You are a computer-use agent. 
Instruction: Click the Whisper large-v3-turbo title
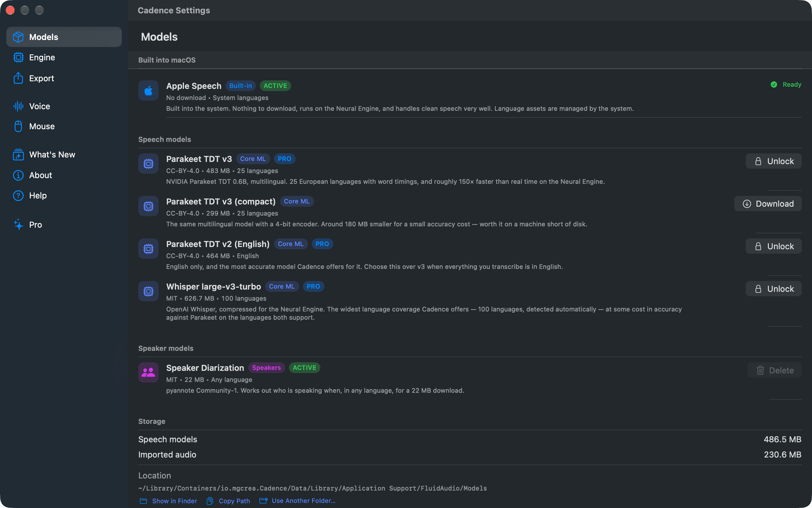[x=213, y=287]
